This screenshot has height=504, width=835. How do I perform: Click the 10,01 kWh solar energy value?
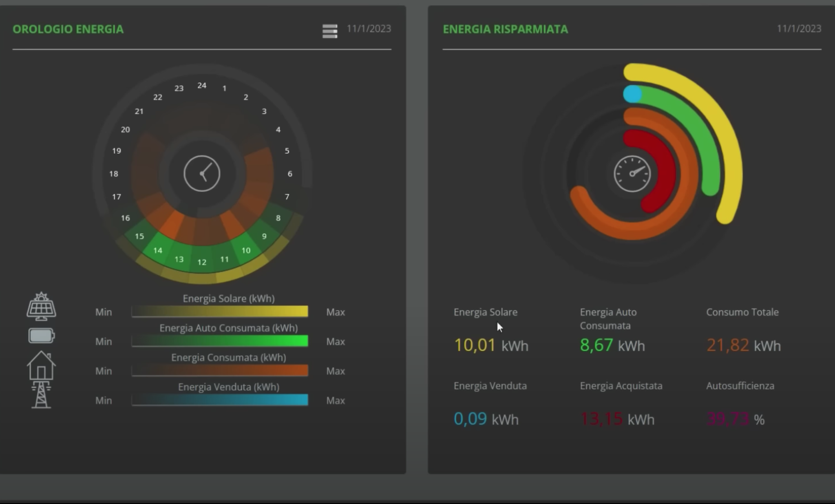491,345
